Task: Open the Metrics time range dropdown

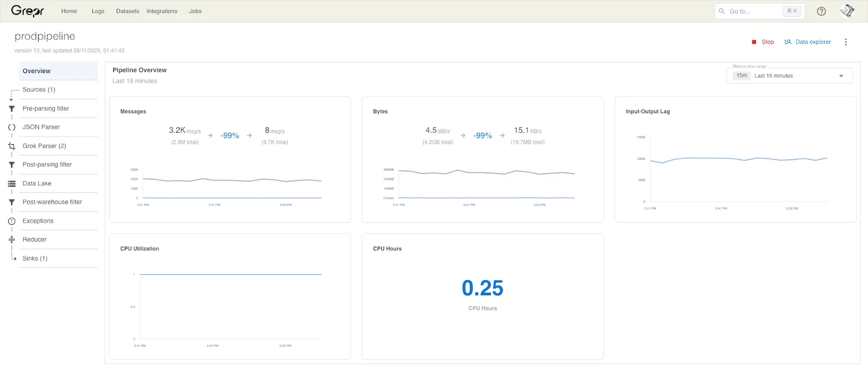Action: [x=789, y=76]
